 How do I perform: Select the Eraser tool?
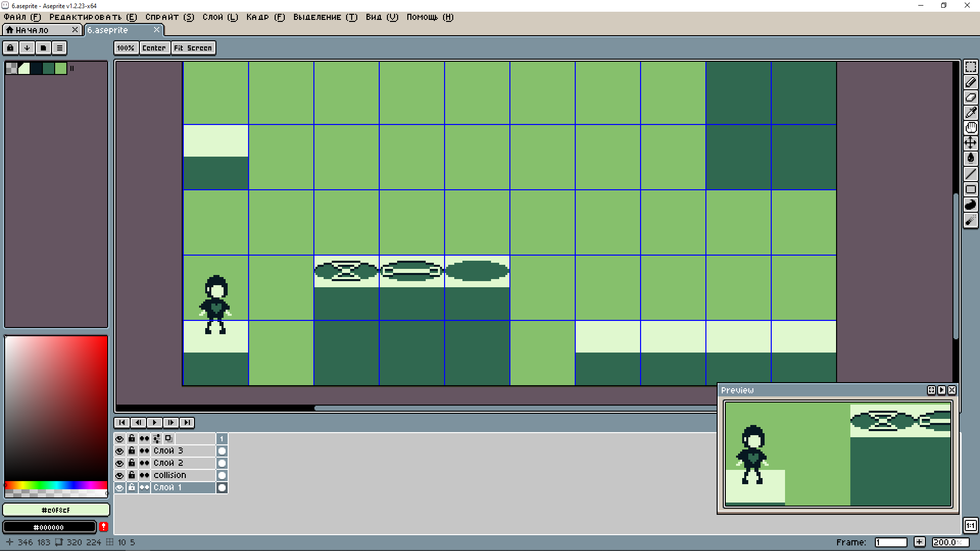coord(970,97)
